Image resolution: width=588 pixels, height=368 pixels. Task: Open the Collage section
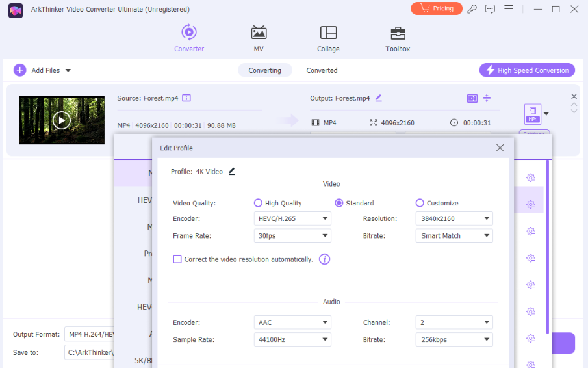click(328, 38)
